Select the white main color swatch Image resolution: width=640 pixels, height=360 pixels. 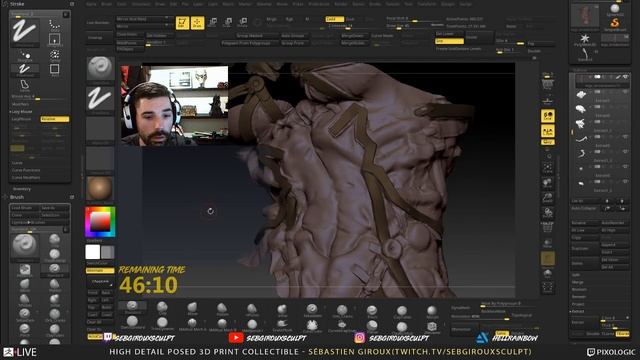click(x=93, y=252)
